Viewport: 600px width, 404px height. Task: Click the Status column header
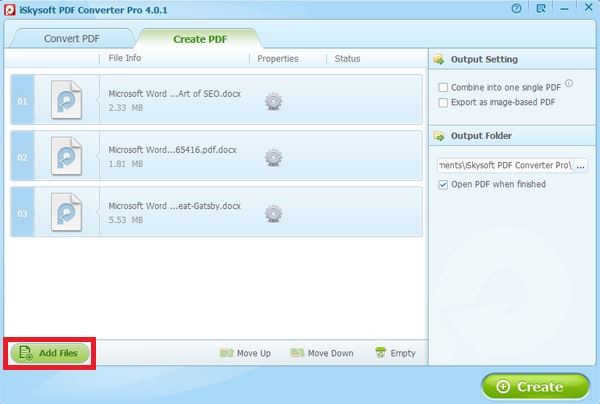tap(347, 59)
